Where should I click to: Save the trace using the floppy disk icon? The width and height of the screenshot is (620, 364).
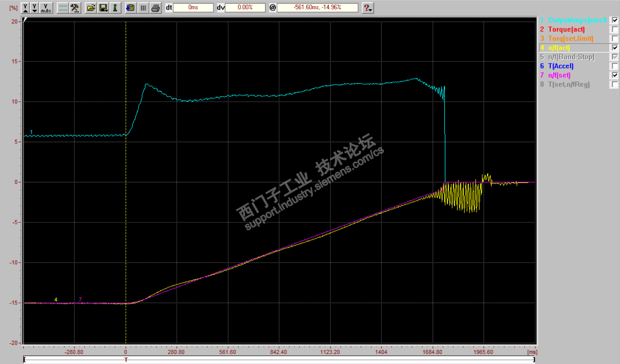point(103,8)
